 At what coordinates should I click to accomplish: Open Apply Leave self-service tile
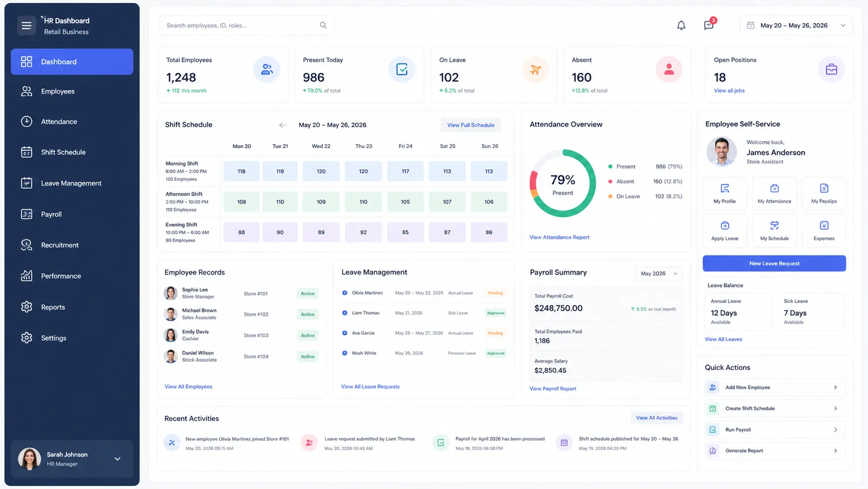[725, 231]
